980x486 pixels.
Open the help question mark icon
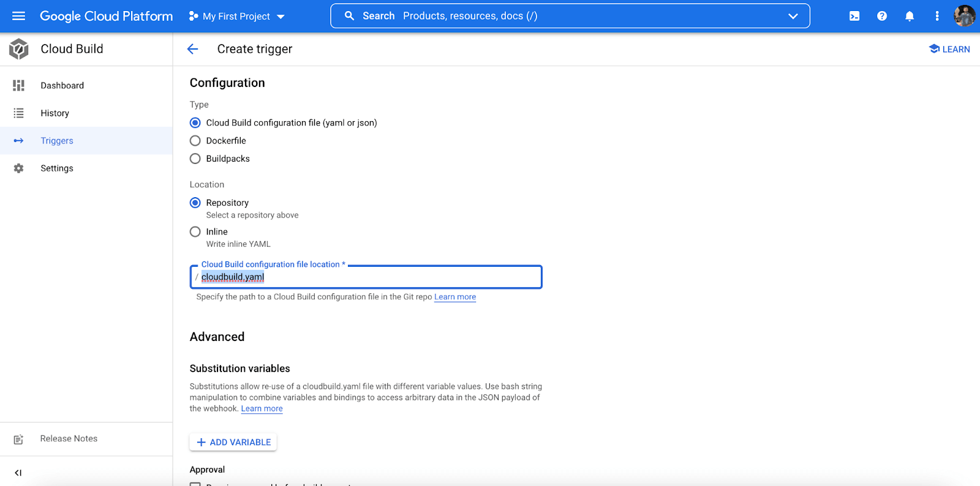pos(881,16)
